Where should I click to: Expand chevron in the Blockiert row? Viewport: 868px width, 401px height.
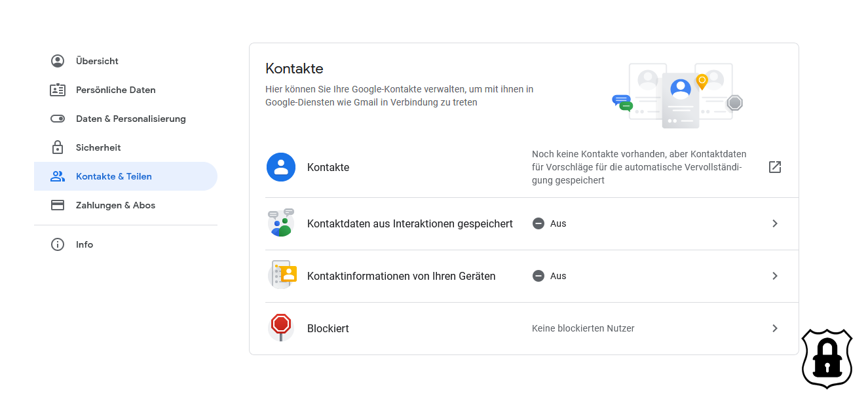point(775,328)
